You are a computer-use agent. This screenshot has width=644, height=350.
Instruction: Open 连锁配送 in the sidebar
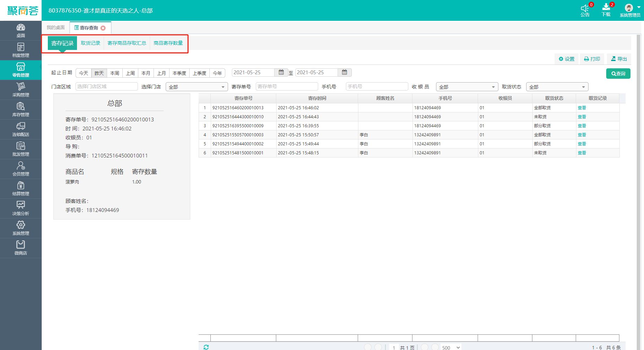(x=21, y=129)
